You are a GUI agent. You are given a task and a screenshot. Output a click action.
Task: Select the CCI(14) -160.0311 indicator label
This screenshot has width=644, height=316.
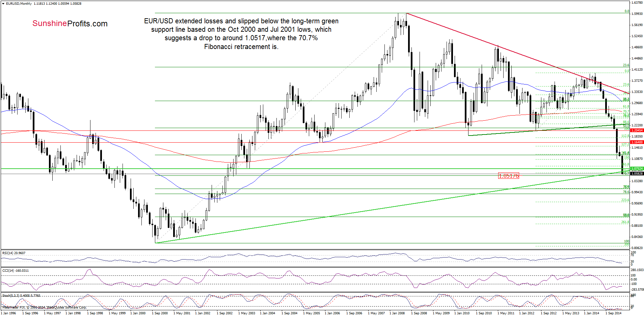16,271
